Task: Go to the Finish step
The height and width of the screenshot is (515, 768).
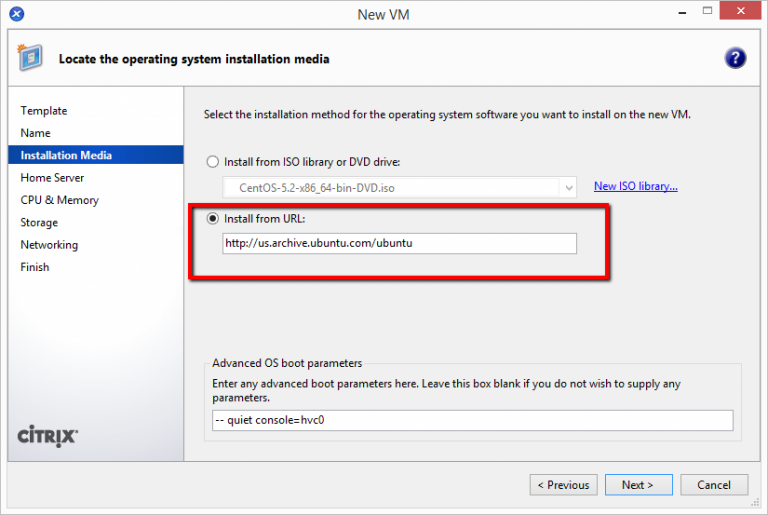Action: pos(35,267)
